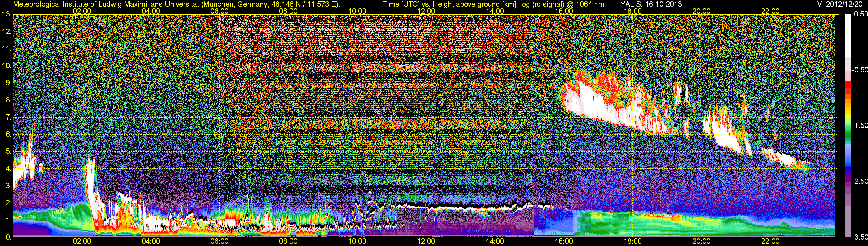
Task: Click the height axis label "8."
Action: pos(8,100)
